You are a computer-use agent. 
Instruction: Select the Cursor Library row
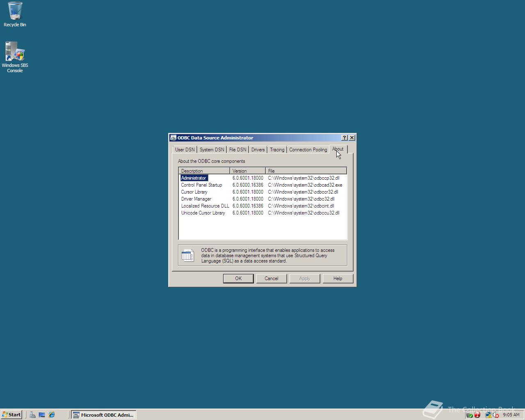click(x=262, y=192)
